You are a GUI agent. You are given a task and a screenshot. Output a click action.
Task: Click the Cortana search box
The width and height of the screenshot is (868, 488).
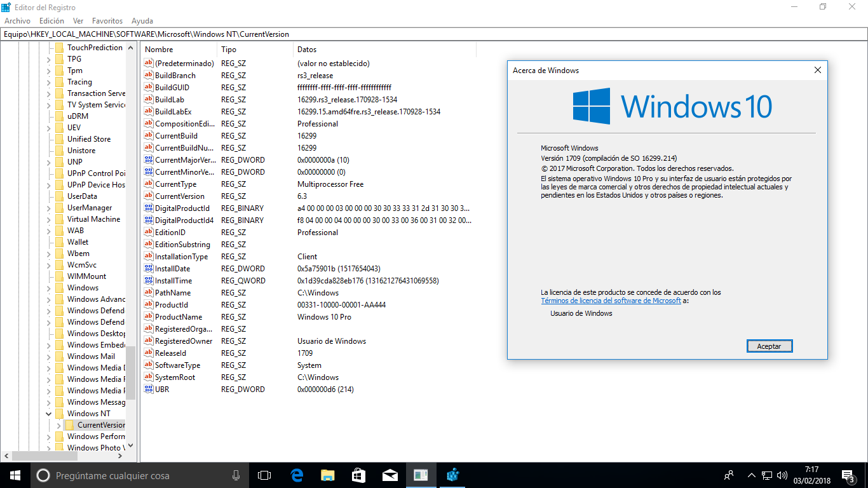click(x=139, y=475)
